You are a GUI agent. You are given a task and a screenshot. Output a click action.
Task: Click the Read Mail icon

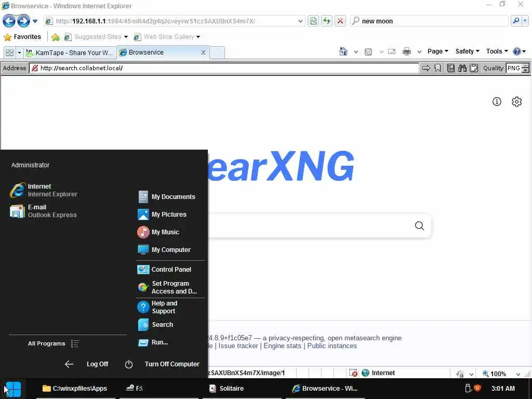click(x=392, y=51)
